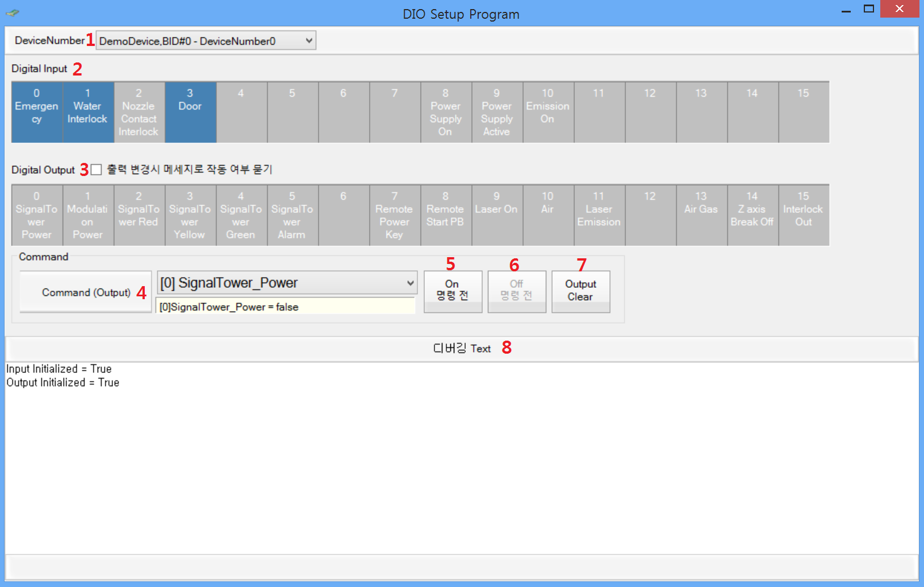Toggle digital output 10 Air
The image size is (924, 587).
pos(548,215)
